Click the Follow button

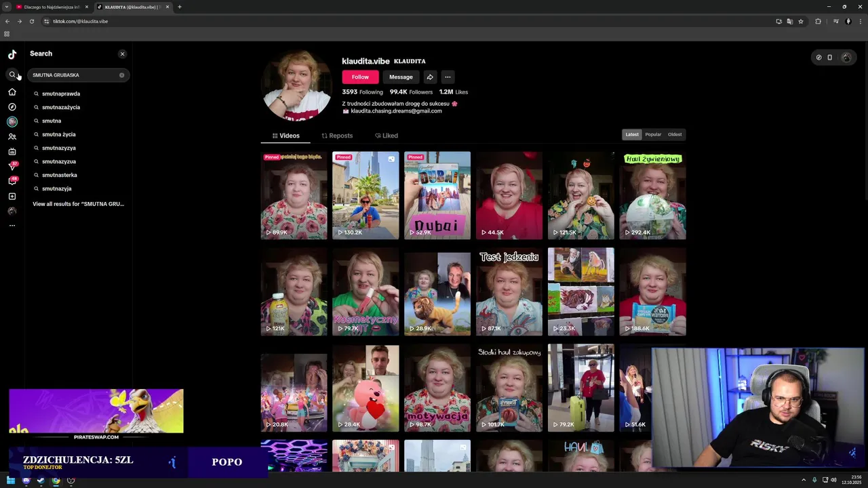360,77
